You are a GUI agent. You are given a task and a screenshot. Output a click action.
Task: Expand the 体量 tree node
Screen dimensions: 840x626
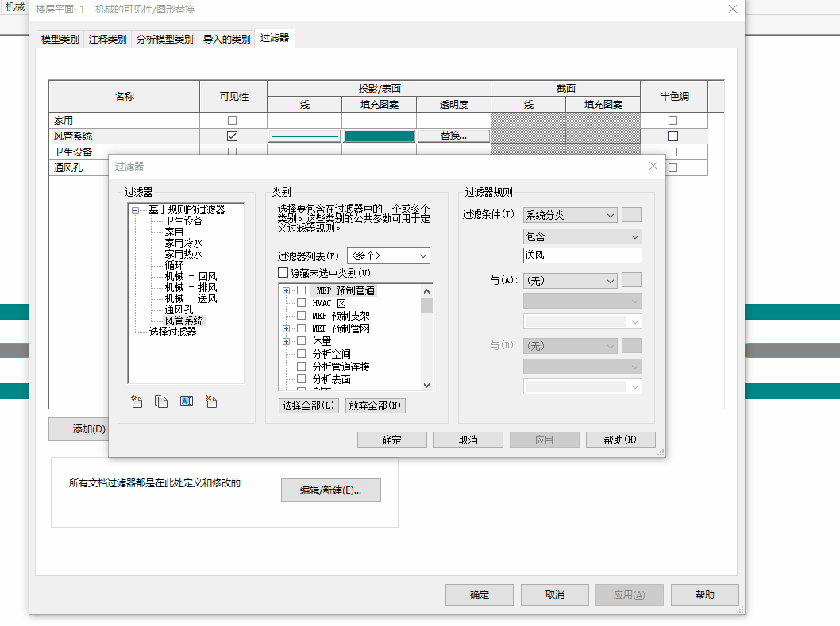tap(287, 340)
